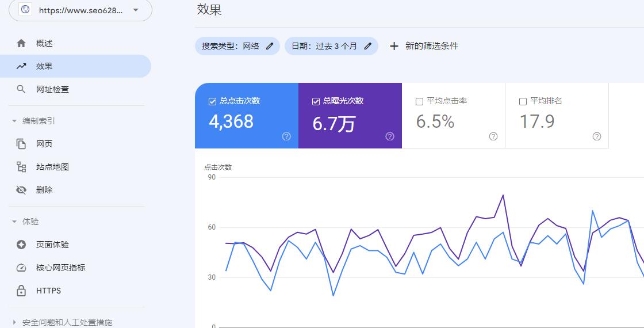Click the 60 axis label on the chart
Viewport: 644px width, 328px height.
[212, 227]
